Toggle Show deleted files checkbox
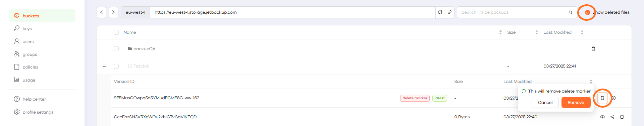 (x=588, y=12)
